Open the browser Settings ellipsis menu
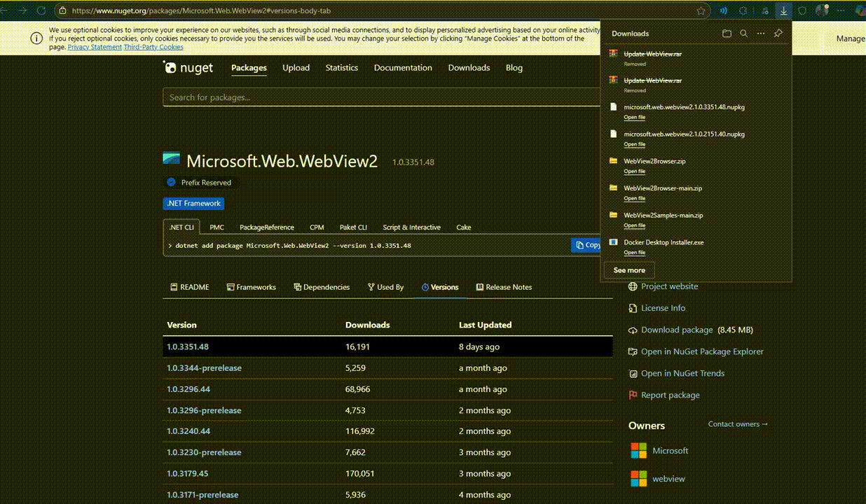 tap(841, 10)
